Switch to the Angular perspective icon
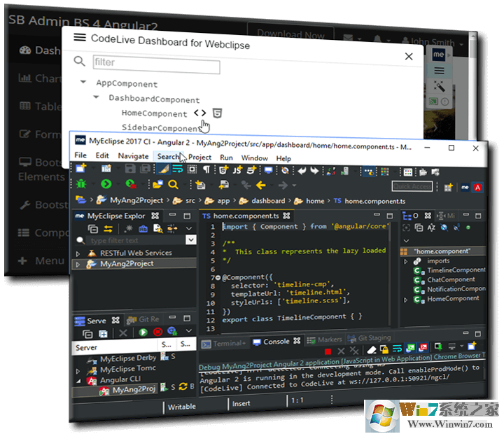The image size is (504, 434). (477, 188)
